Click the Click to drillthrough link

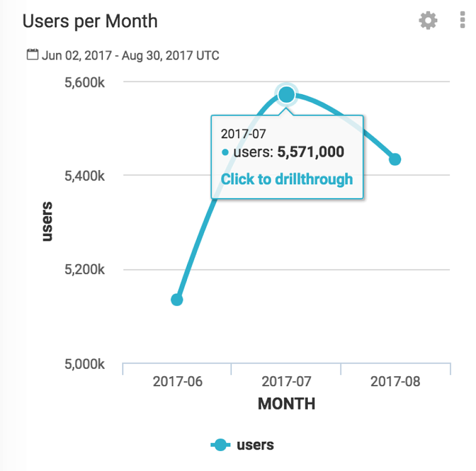(x=287, y=179)
